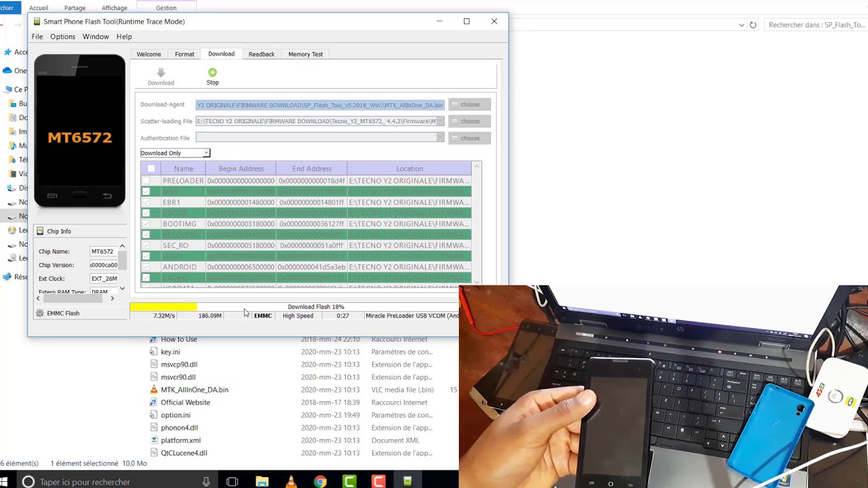Image resolution: width=868 pixels, height=488 pixels.
Task: Toggle the EBR1 partition checkbox
Action: tap(146, 202)
